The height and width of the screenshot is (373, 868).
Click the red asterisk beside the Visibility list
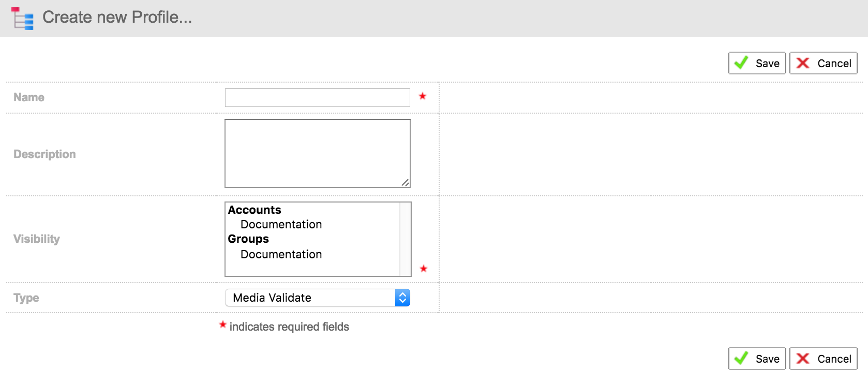[423, 269]
